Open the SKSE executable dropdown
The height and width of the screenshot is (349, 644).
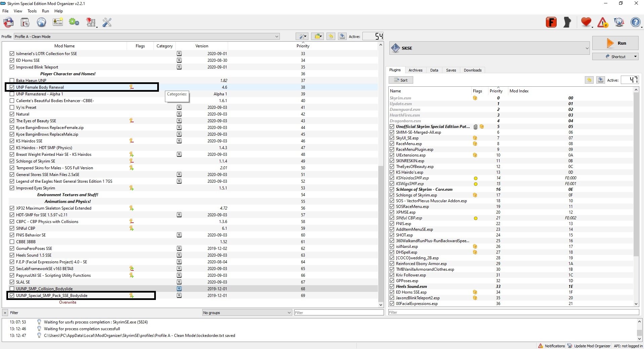pos(489,48)
